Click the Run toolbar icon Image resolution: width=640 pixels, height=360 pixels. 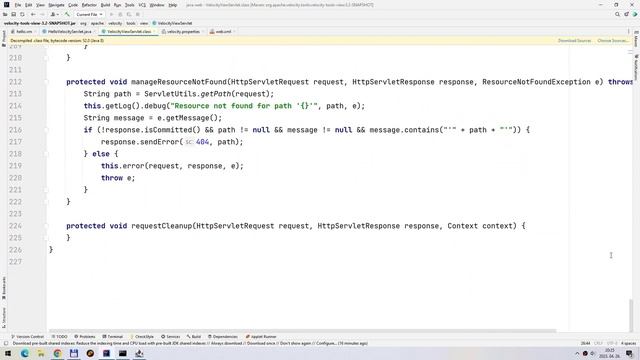tap(111, 14)
